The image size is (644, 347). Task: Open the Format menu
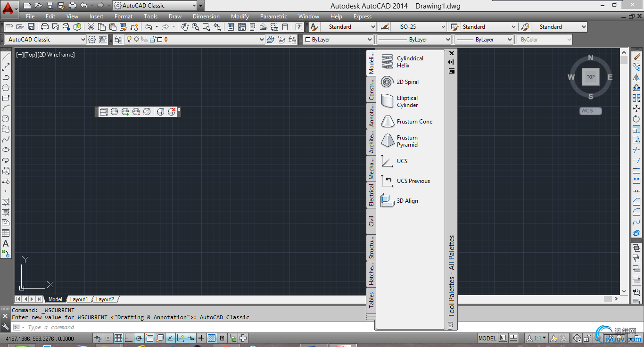pos(124,17)
